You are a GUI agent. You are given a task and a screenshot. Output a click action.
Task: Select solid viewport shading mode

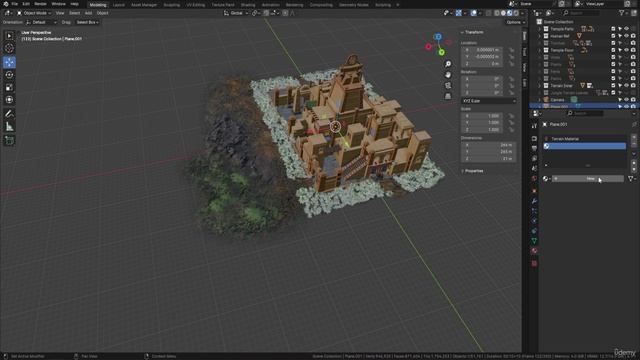pos(503,13)
